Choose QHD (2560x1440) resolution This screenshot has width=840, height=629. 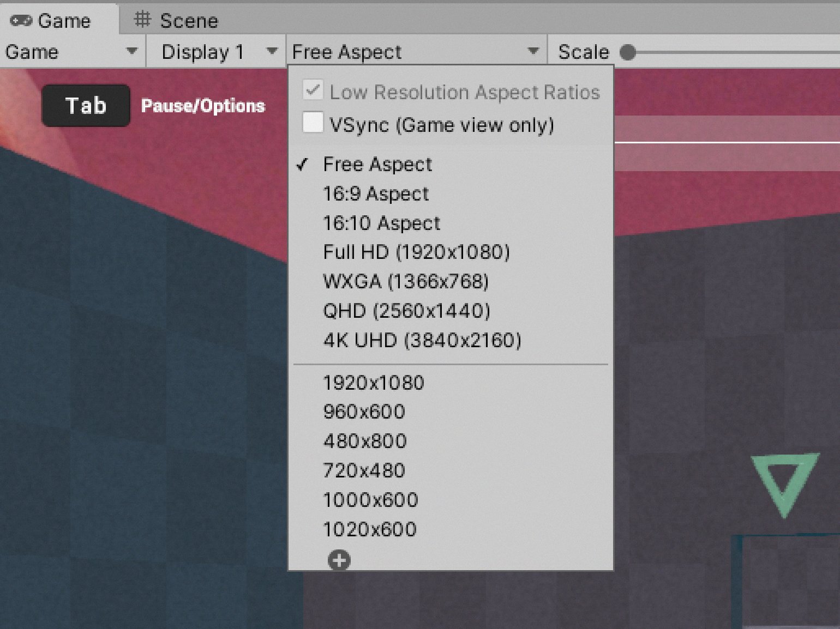click(406, 311)
